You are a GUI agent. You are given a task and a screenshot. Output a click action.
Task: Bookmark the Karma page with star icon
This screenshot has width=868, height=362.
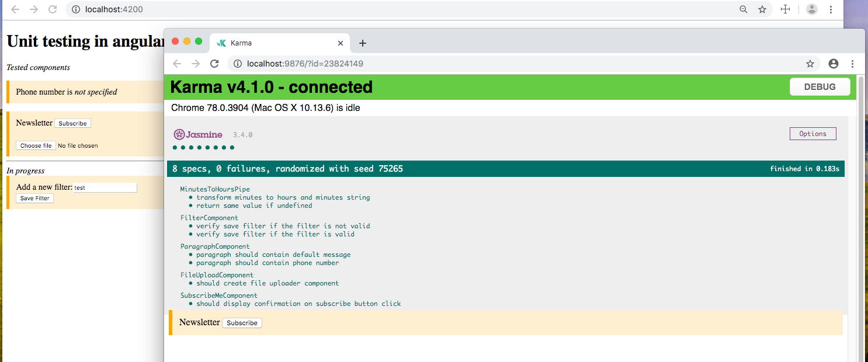(810, 64)
